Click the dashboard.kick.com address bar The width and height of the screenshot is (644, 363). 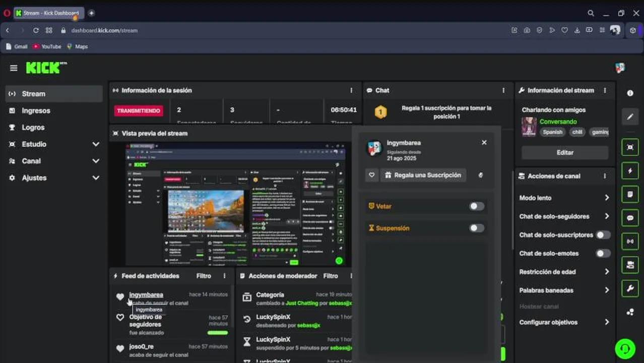pos(104,30)
